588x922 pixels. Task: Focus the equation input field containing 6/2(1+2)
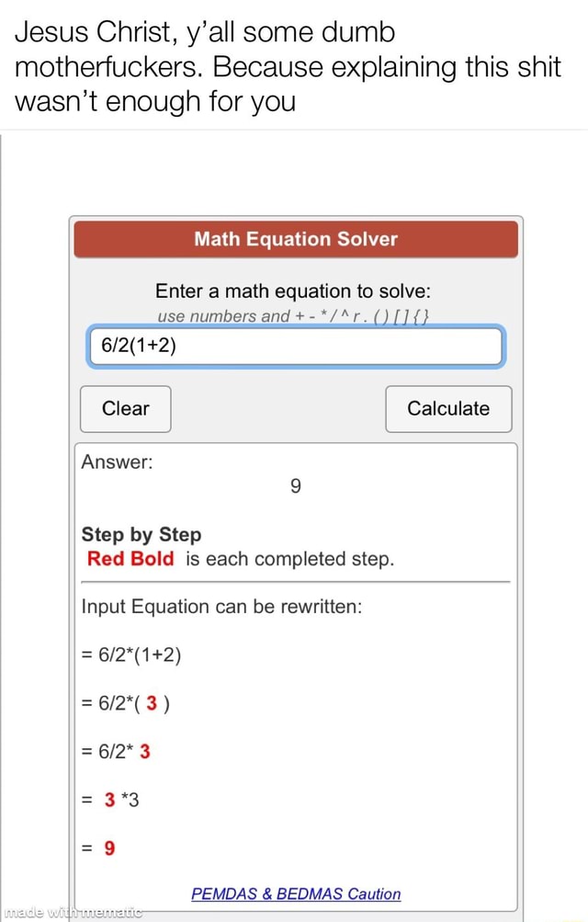295,347
